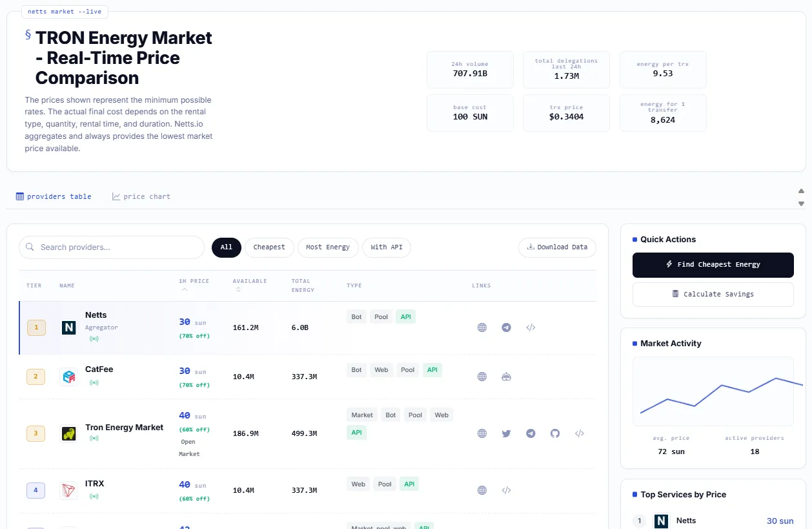Click the down arrow beside the tabs row
This screenshot has height=529, width=812.
(801, 203)
